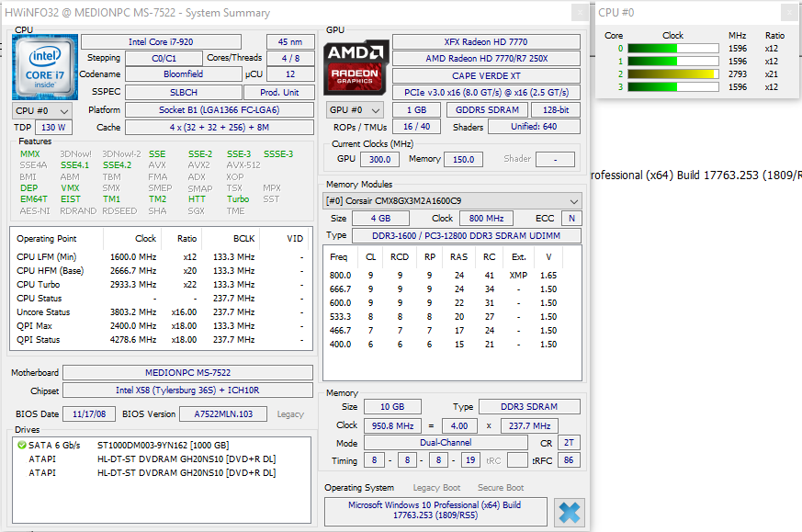Open the CPU #0 selector dropdown
The image size is (802, 532).
tap(42, 110)
